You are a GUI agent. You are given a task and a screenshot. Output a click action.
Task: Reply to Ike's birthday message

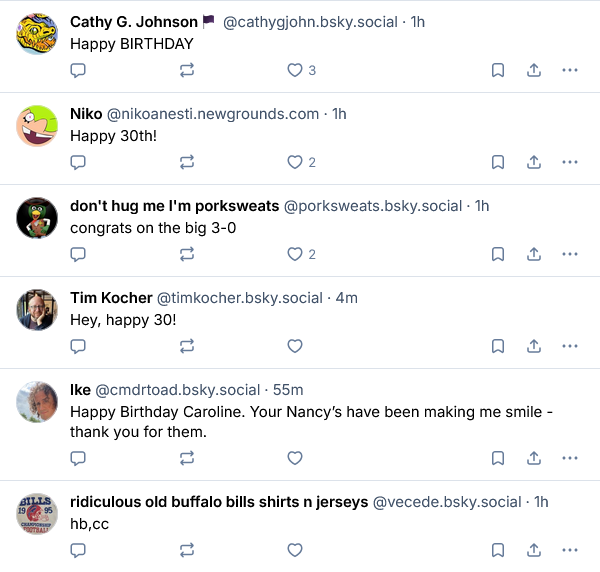click(x=78, y=458)
